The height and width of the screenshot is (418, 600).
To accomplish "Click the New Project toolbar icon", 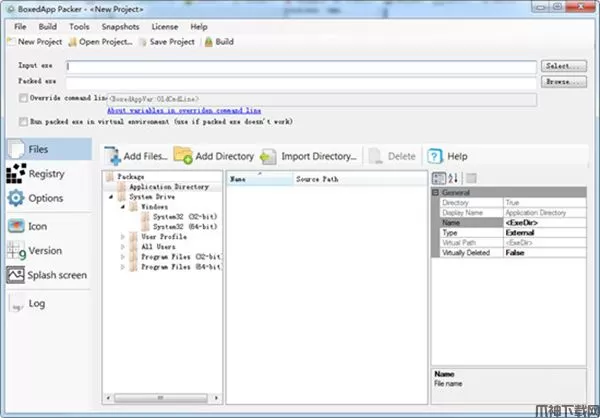I will tap(12, 42).
